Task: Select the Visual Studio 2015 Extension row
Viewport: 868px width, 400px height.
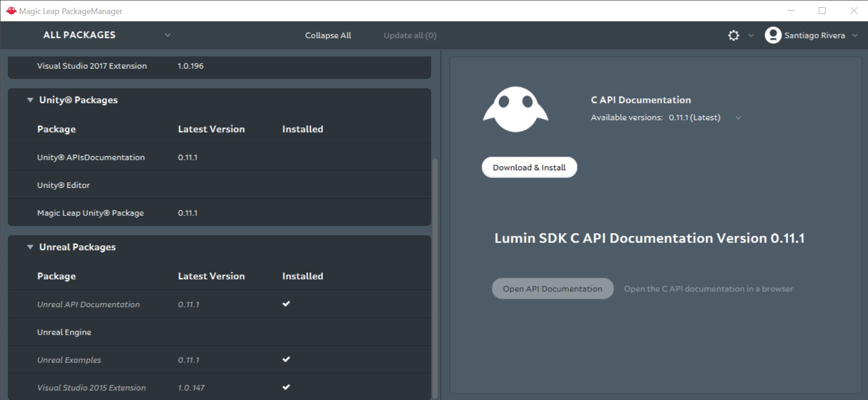Action: click(219, 387)
